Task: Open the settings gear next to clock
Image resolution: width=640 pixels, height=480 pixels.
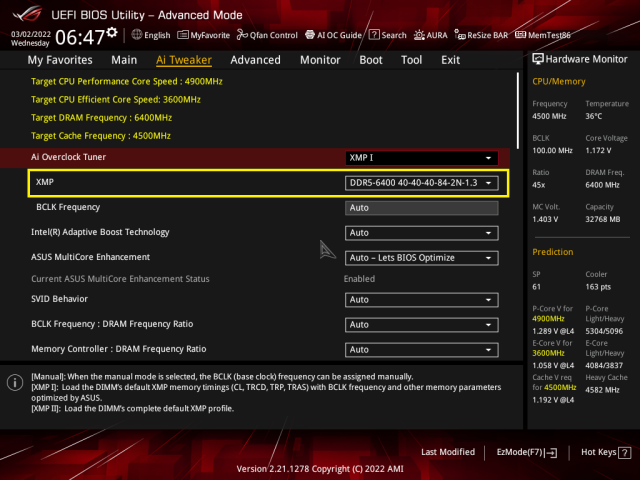Action: point(112,33)
